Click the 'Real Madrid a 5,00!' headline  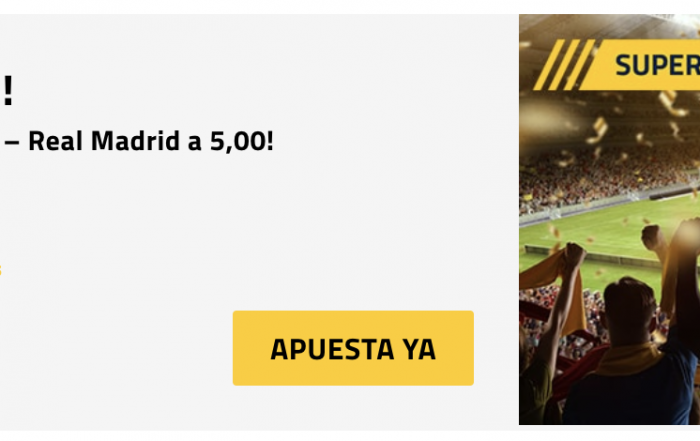[151, 141]
